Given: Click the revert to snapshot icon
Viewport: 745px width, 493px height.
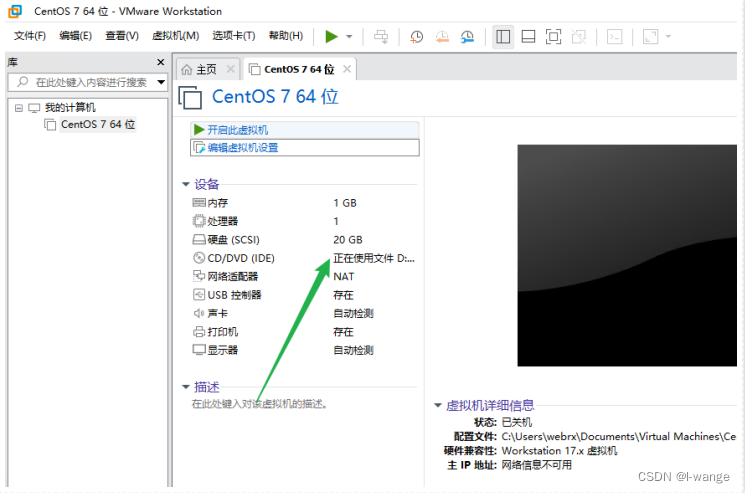Looking at the screenshot, I should tap(442, 37).
